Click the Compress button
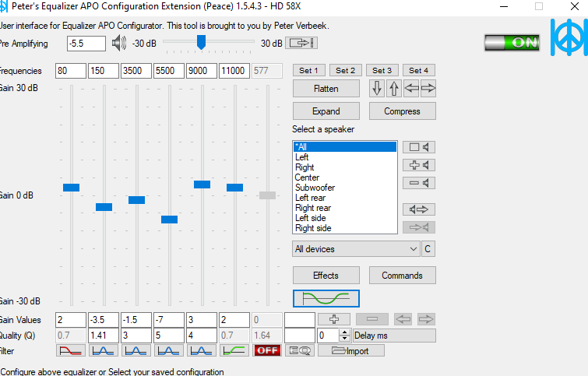The width and height of the screenshot is (588, 376). click(402, 111)
